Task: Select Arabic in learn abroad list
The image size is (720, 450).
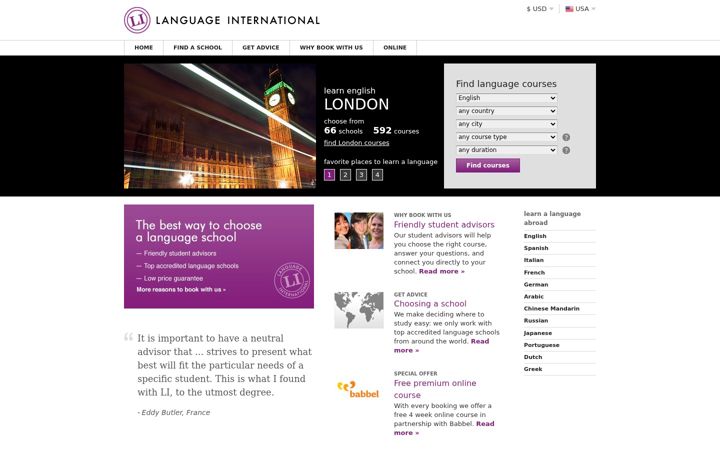Action: (x=534, y=297)
